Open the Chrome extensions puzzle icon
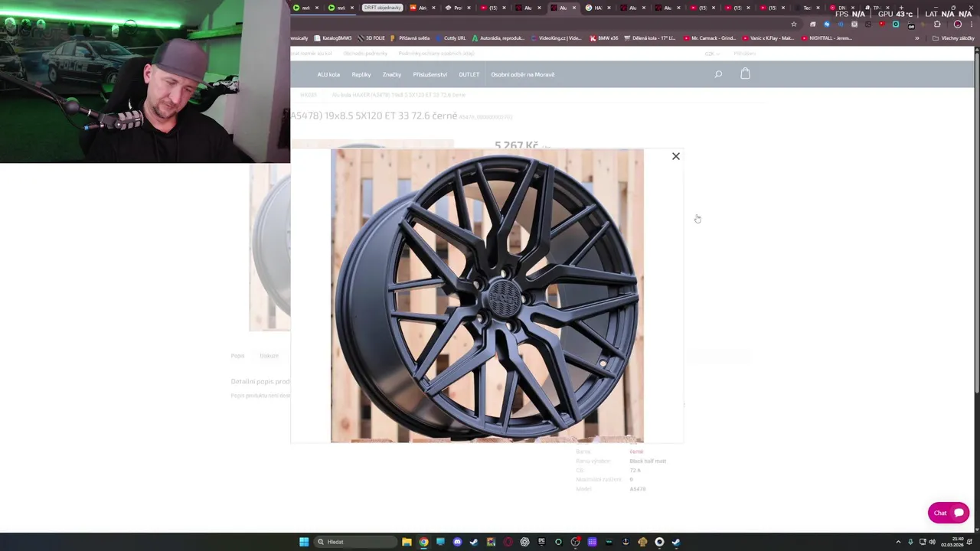 937,24
